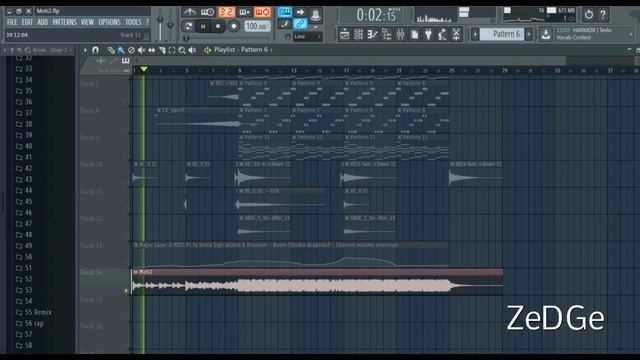Viewport: 640px width, 360px height.
Task: Toggle the 3-2 recording countdown
Action: 226,12
